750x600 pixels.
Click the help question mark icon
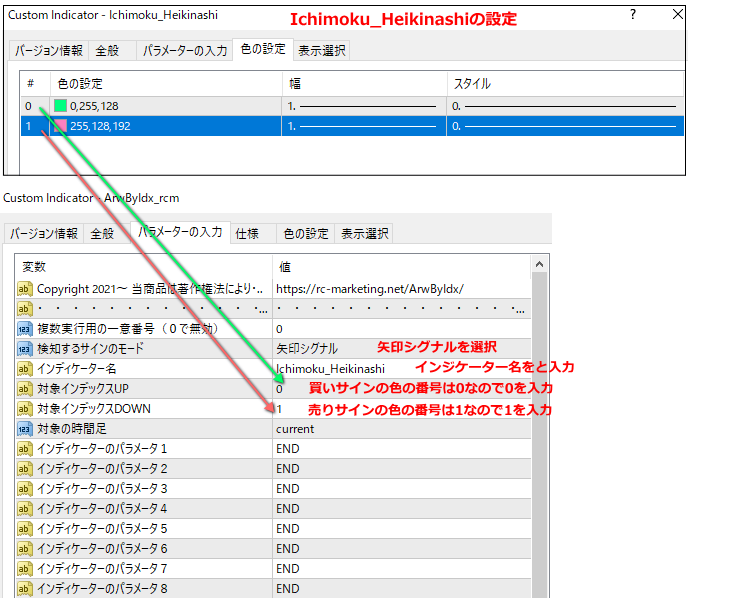pos(632,16)
